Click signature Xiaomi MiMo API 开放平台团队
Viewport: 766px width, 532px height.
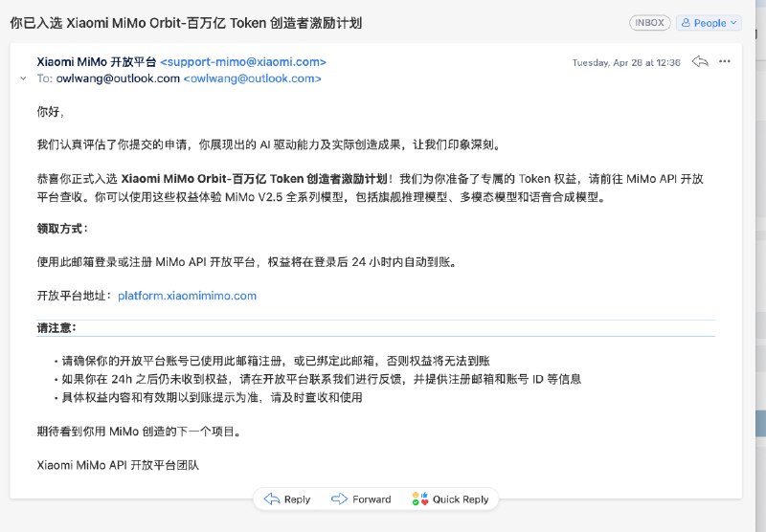click(118, 465)
